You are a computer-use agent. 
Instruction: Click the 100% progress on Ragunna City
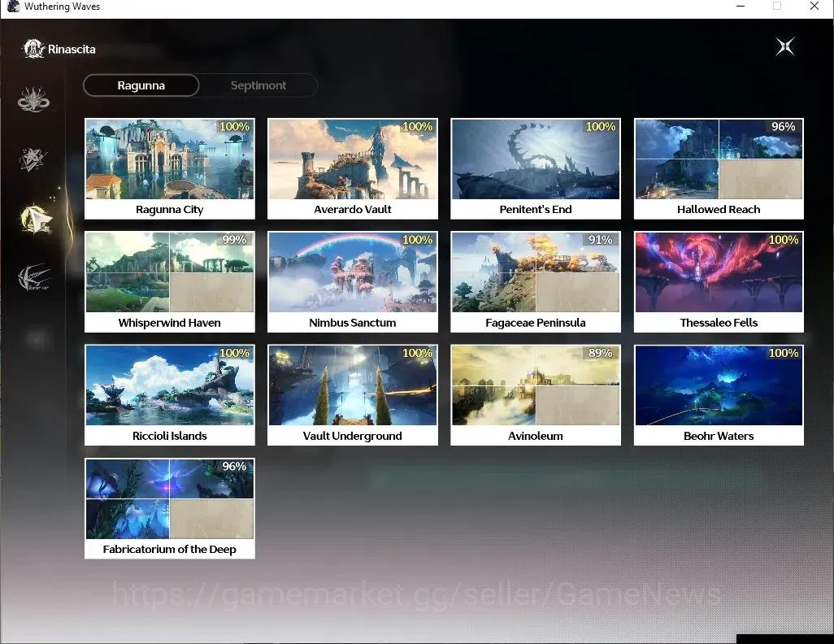point(234,127)
